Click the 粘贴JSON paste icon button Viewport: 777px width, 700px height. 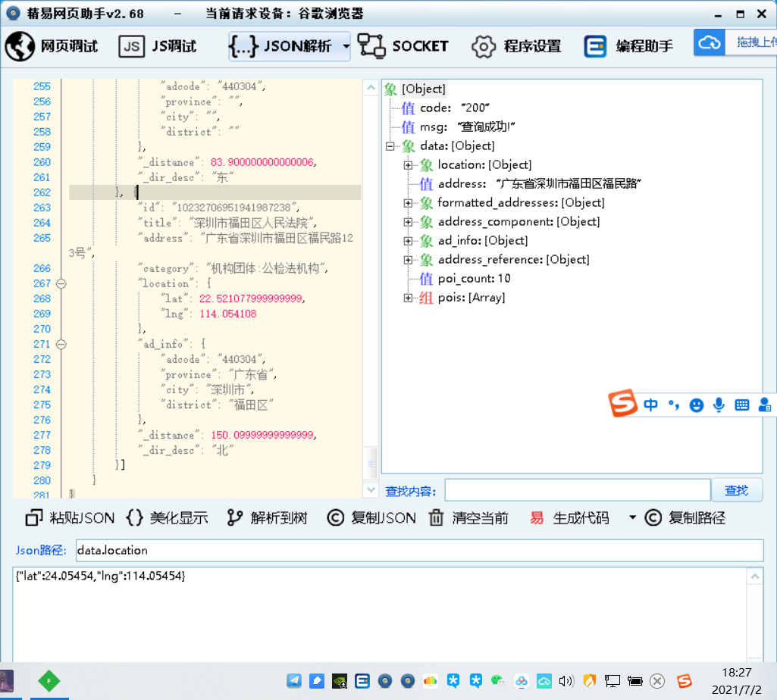click(70, 518)
